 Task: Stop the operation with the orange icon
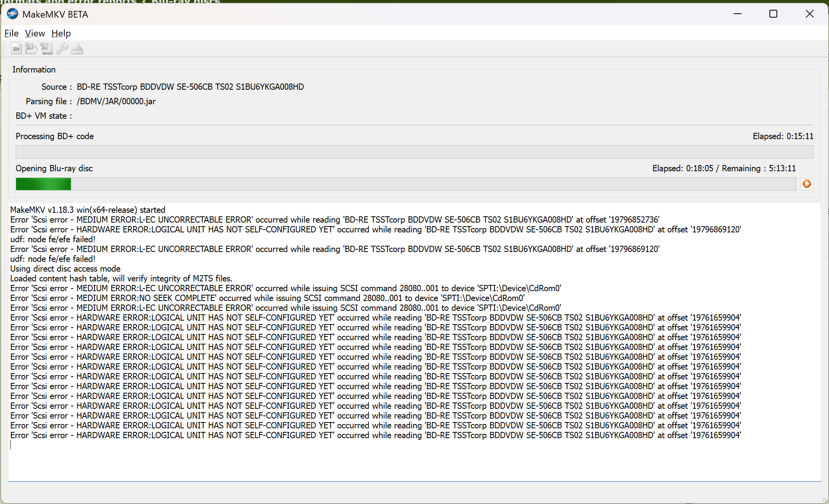click(807, 184)
